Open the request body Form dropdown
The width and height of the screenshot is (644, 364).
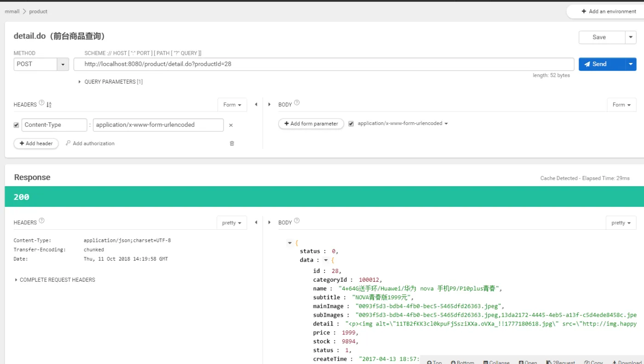click(x=621, y=105)
